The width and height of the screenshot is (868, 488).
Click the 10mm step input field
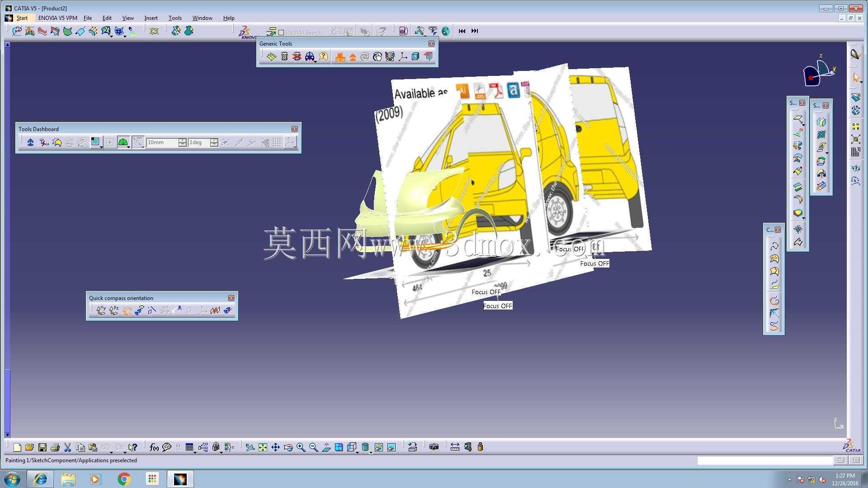pyautogui.click(x=162, y=143)
